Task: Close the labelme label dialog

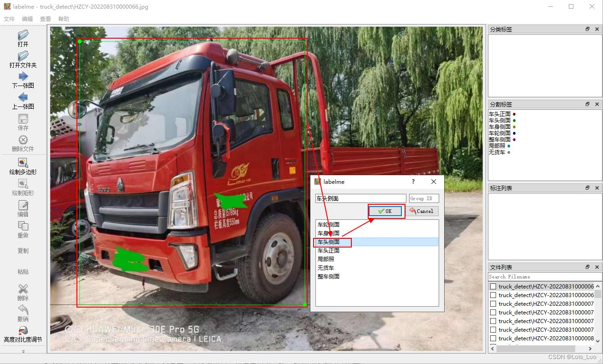Action: click(x=434, y=182)
